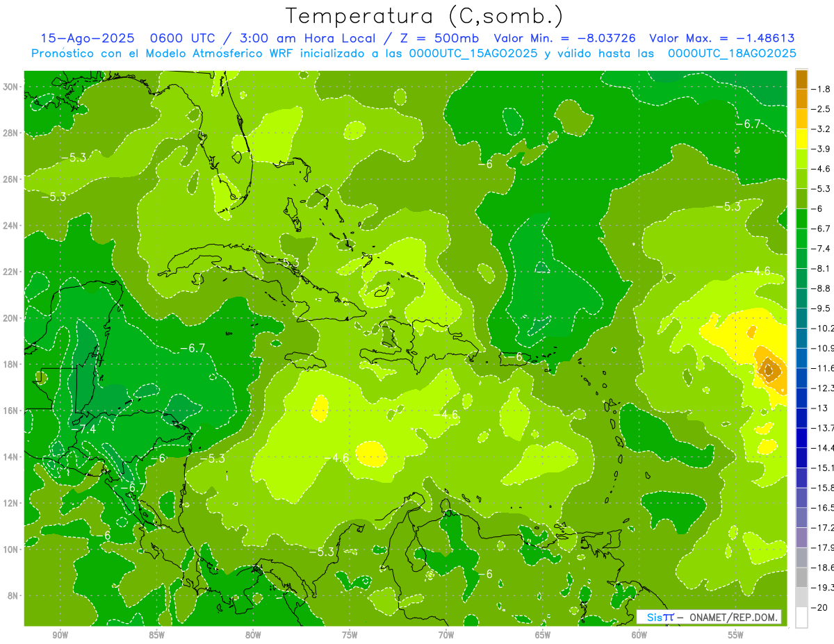Screen dimensions: 834x644
Task: Click the -3.2 label in the color legend
Action: [x=822, y=129]
